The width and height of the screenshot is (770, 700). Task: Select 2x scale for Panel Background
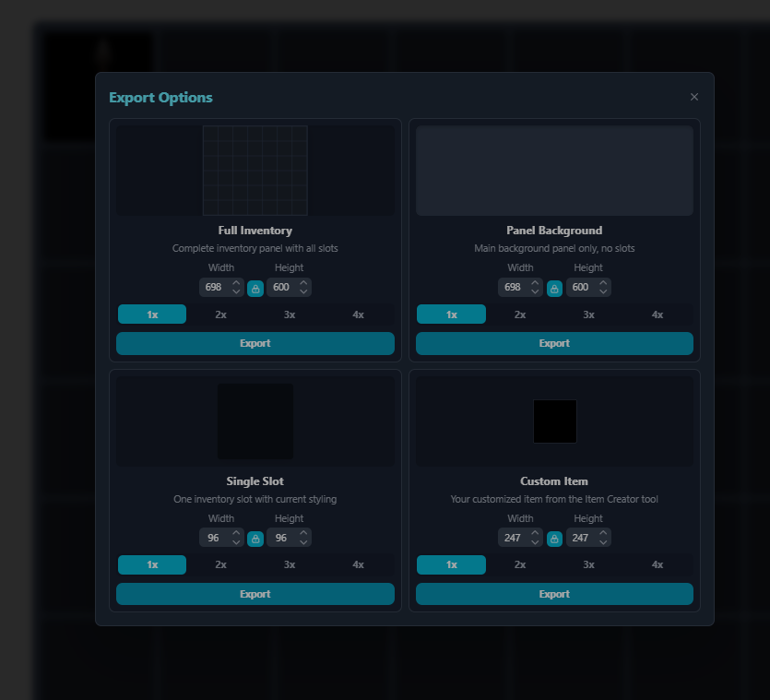coord(520,314)
